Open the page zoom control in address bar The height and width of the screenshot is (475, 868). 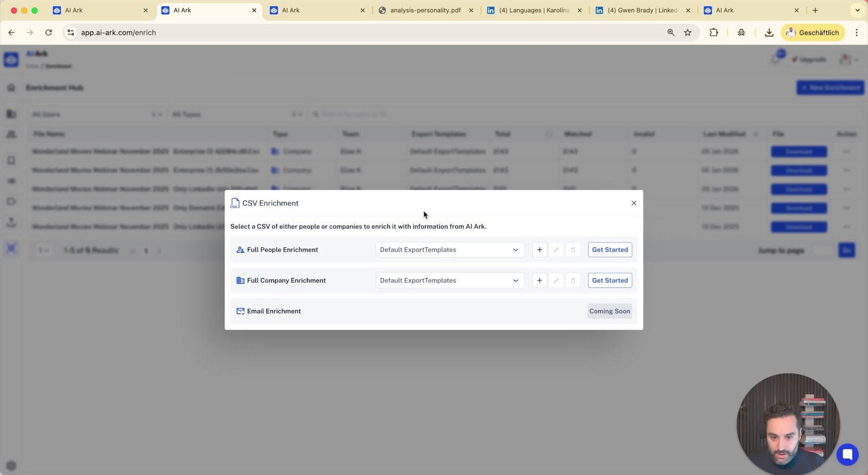[x=671, y=33]
